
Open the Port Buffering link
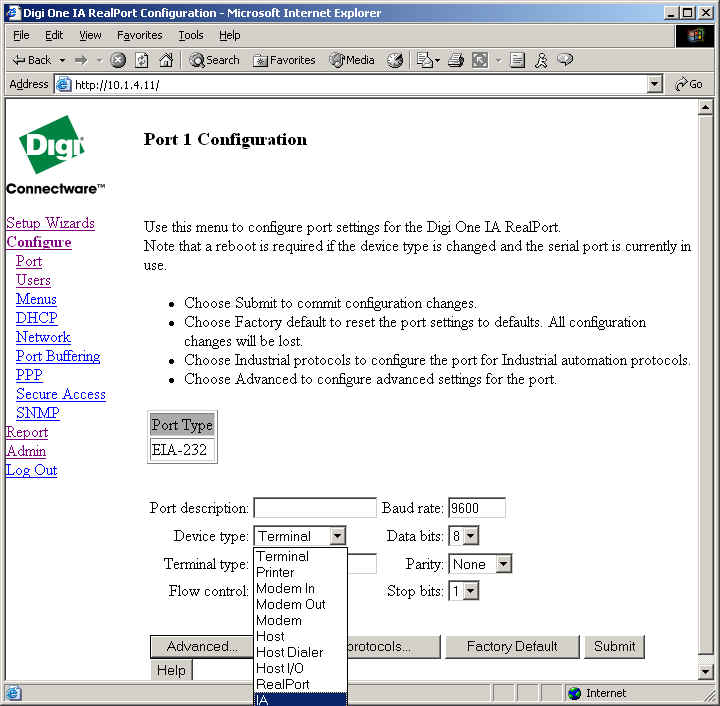[x=58, y=356]
